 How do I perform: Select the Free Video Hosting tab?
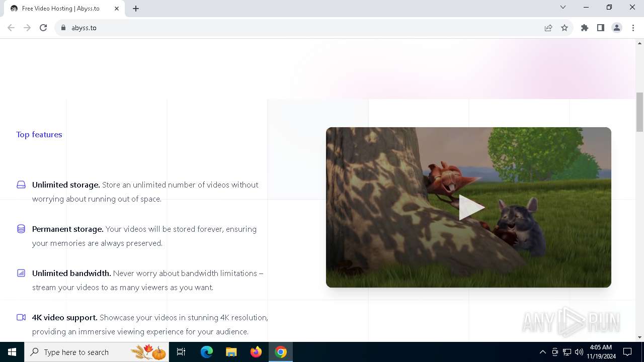coord(64,9)
